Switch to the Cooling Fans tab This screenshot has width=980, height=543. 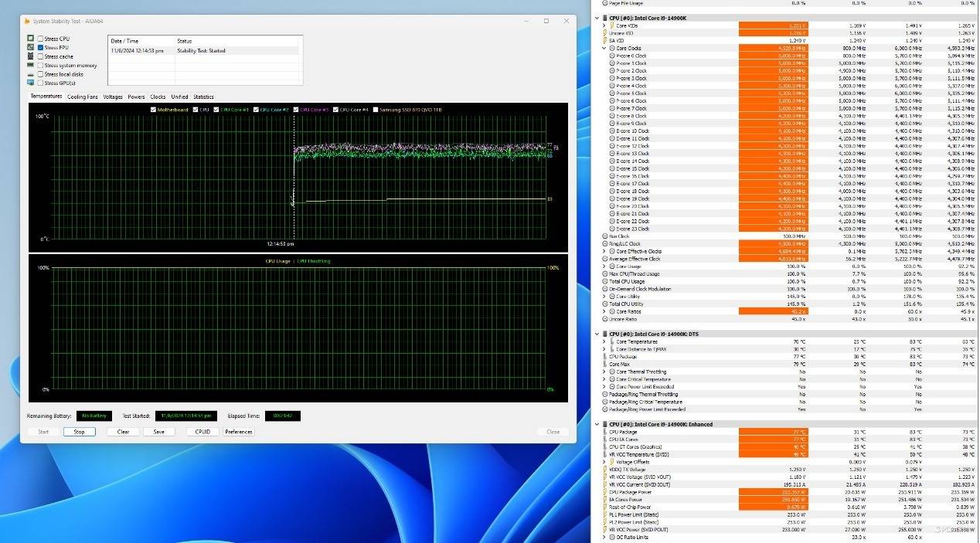point(83,97)
